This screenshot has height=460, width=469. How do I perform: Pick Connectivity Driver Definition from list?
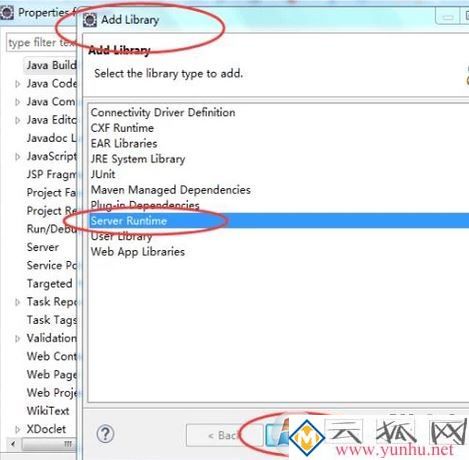pyautogui.click(x=163, y=113)
